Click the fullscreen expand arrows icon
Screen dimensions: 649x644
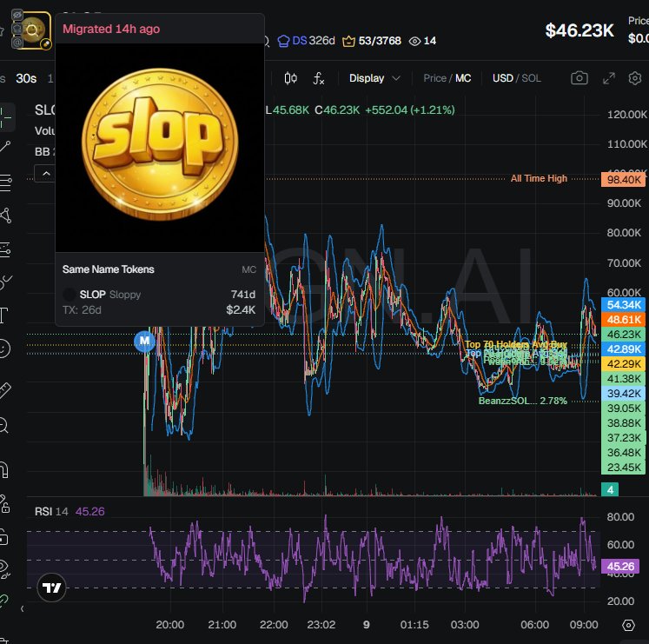(x=609, y=78)
